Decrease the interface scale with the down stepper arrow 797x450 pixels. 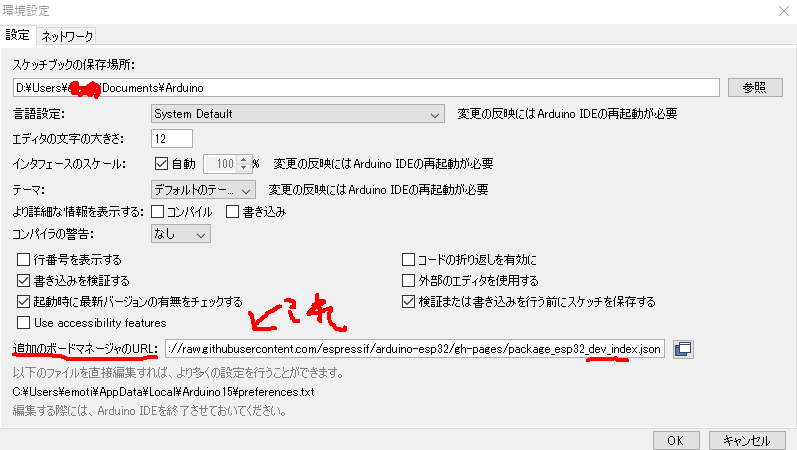(243, 168)
